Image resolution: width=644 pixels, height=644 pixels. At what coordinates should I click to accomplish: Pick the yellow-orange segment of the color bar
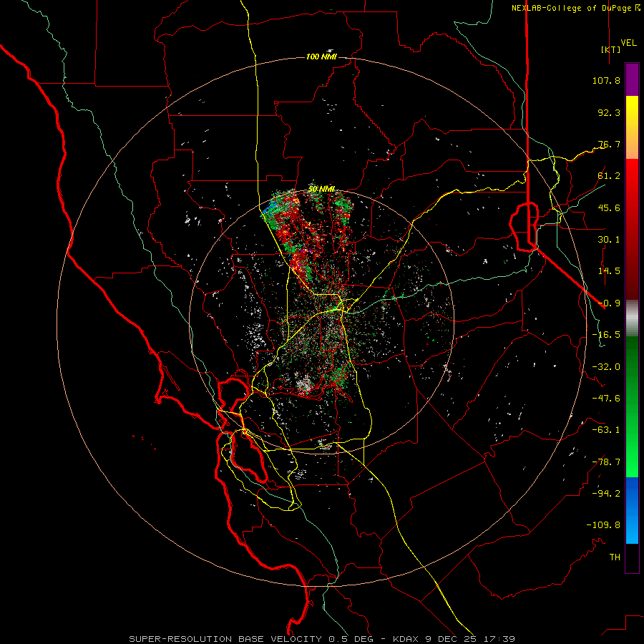tap(632, 127)
